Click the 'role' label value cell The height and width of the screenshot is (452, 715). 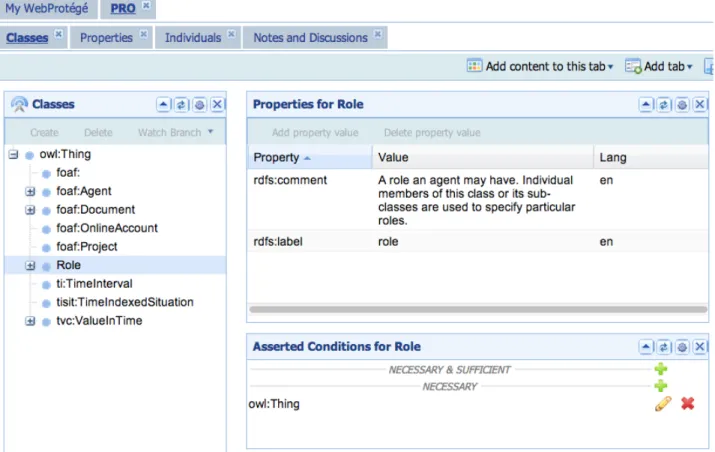(x=388, y=242)
